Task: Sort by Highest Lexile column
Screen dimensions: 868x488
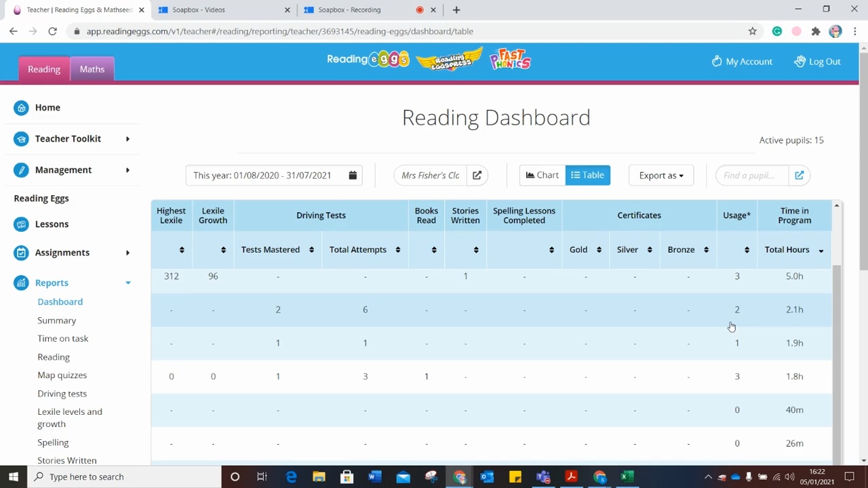Action: (182, 250)
